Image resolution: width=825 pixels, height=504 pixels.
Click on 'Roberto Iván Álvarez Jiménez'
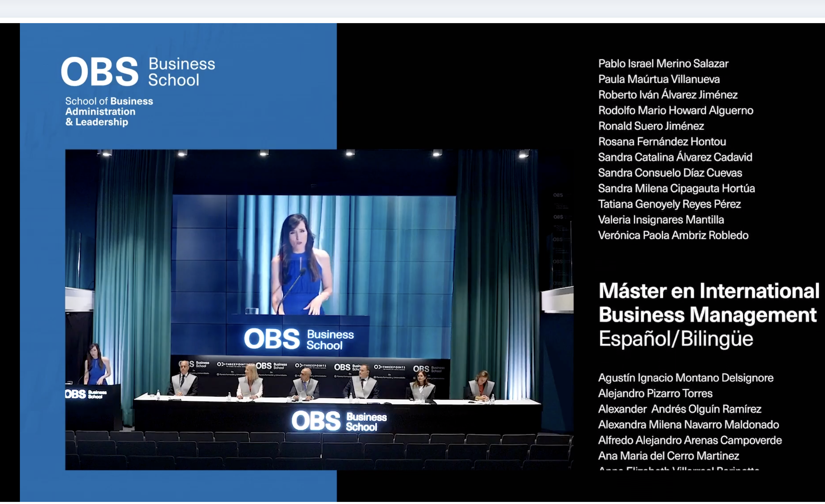click(x=668, y=95)
